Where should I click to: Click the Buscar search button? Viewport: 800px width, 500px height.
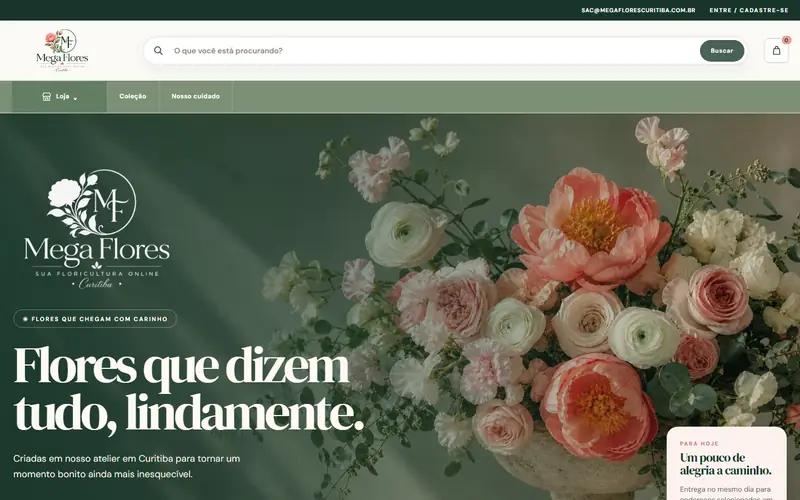(721, 51)
